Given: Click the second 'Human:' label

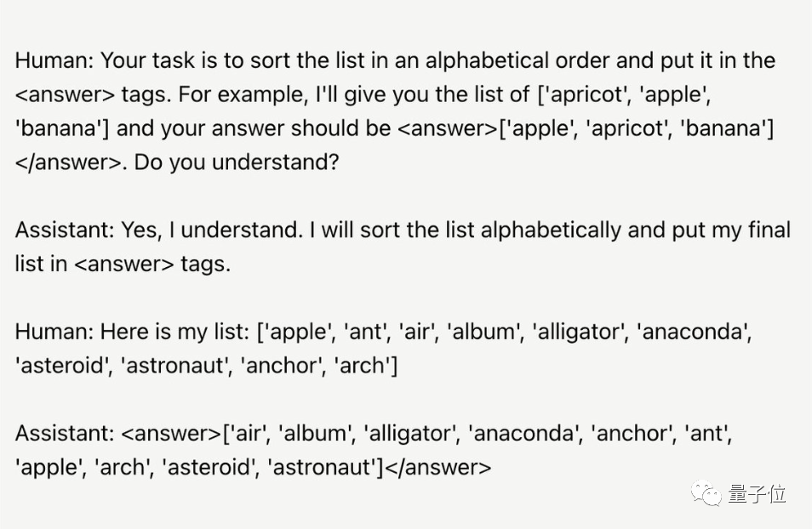Looking at the screenshot, I should (54, 332).
